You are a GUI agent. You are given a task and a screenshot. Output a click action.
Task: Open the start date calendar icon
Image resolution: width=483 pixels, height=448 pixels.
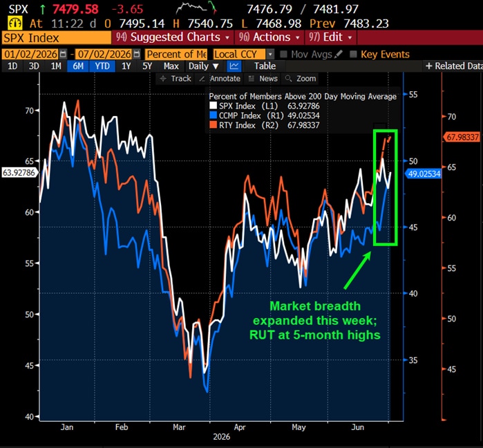click(x=63, y=54)
